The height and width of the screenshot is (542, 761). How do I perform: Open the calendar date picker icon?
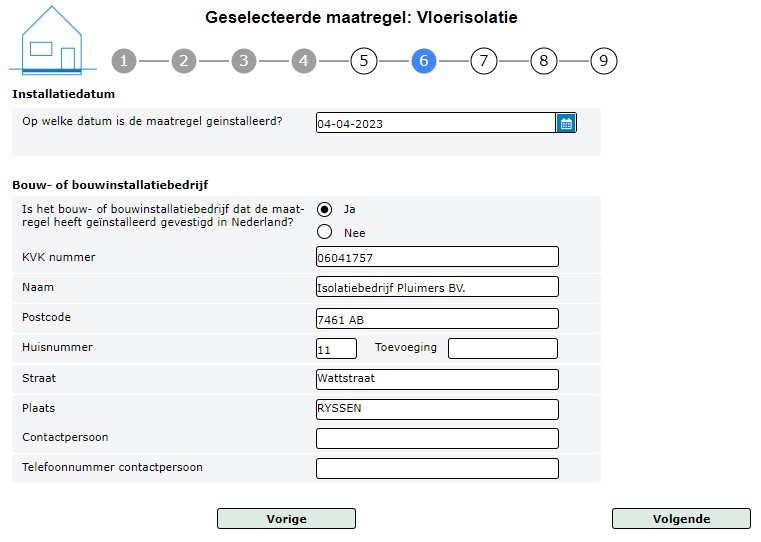(x=566, y=124)
